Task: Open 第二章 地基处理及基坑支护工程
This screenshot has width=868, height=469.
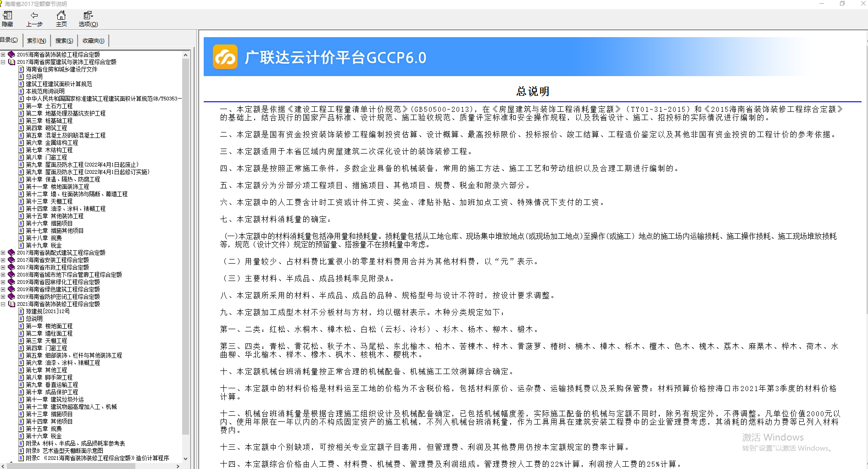Action: coord(66,113)
